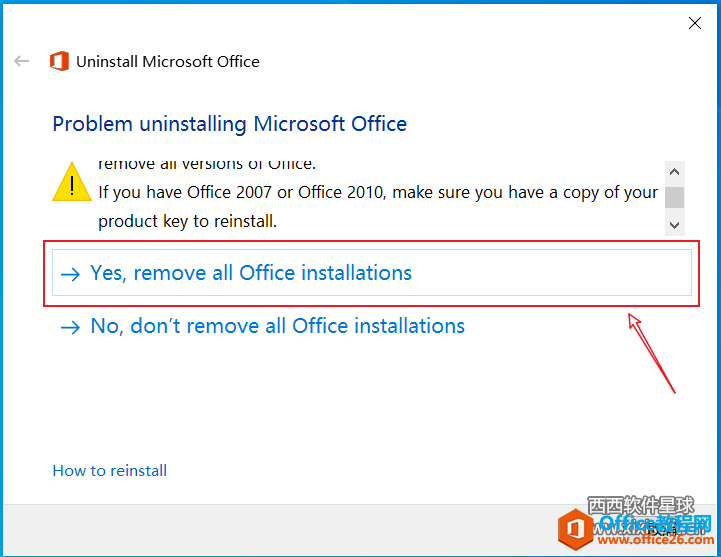Viewport: 721px width, 557px height.
Task: Click the orange Office26 watermark logo
Action: pyautogui.click(x=573, y=527)
